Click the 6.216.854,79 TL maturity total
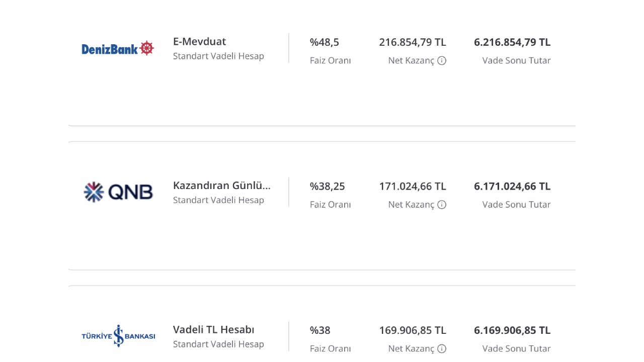The image size is (644, 362). pos(512,42)
